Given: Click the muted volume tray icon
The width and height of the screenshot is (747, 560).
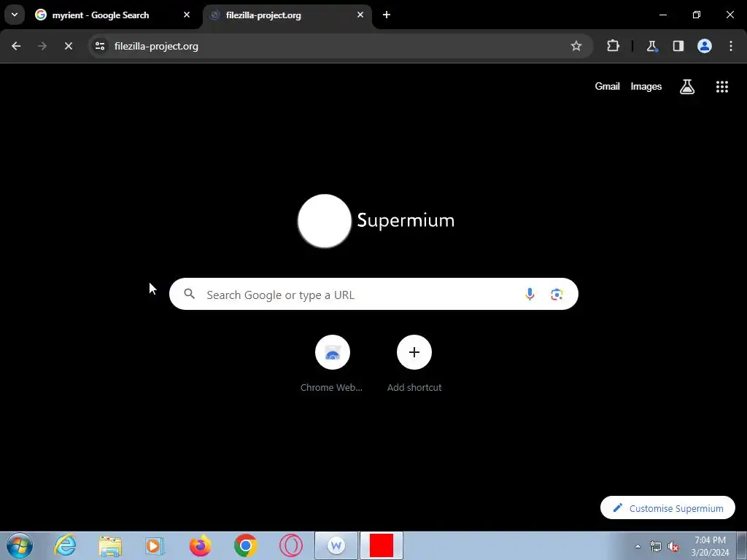Looking at the screenshot, I should [x=673, y=546].
